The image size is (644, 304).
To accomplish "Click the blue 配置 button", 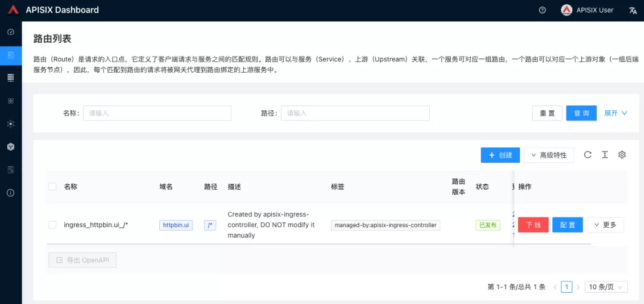I will [568, 225].
